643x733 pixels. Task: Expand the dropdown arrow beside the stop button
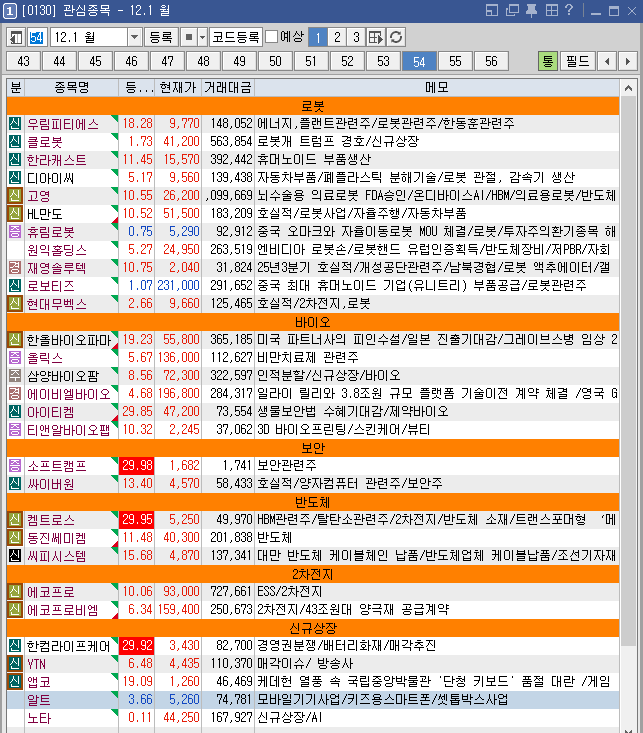(202, 37)
